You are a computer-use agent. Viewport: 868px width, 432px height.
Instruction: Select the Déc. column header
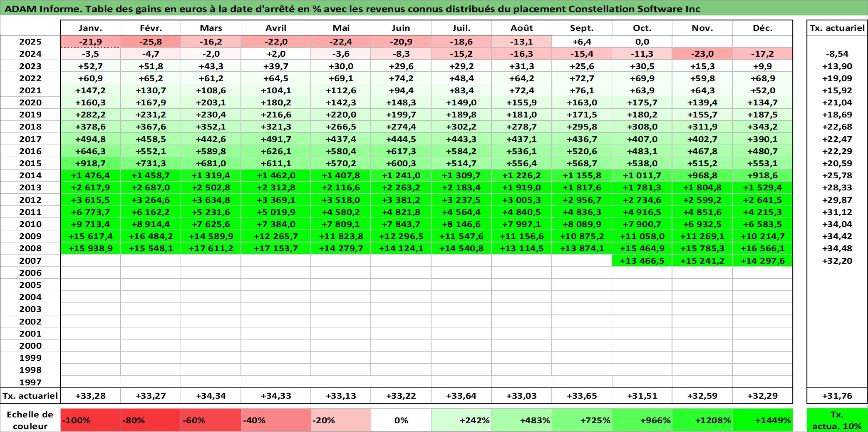coord(762,28)
